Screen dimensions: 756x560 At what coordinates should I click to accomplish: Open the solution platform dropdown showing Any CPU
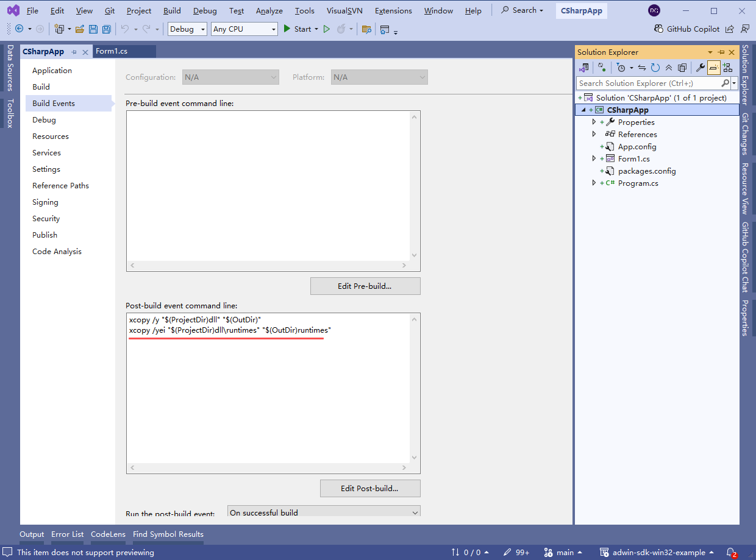(244, 29)
